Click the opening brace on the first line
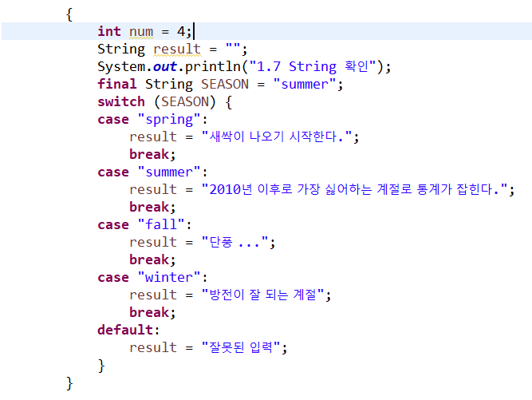Viewport: 532px width, 400px height. (x=69, y=14)
